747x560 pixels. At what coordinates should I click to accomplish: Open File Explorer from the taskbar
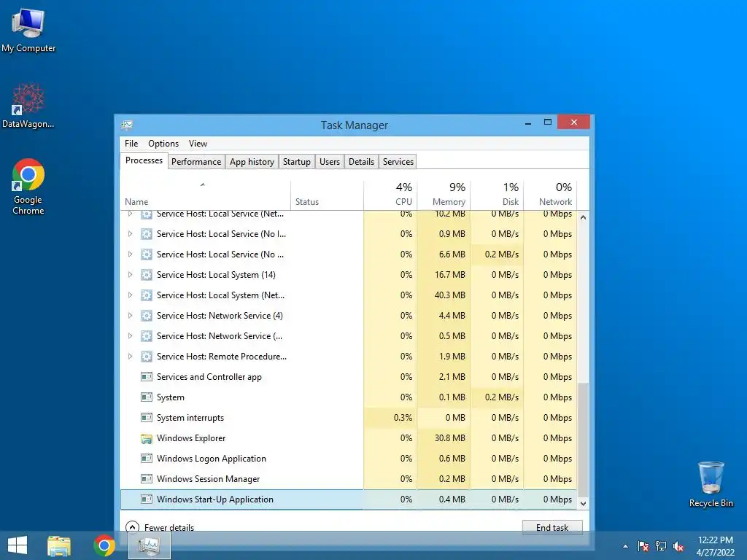[59, 545]
